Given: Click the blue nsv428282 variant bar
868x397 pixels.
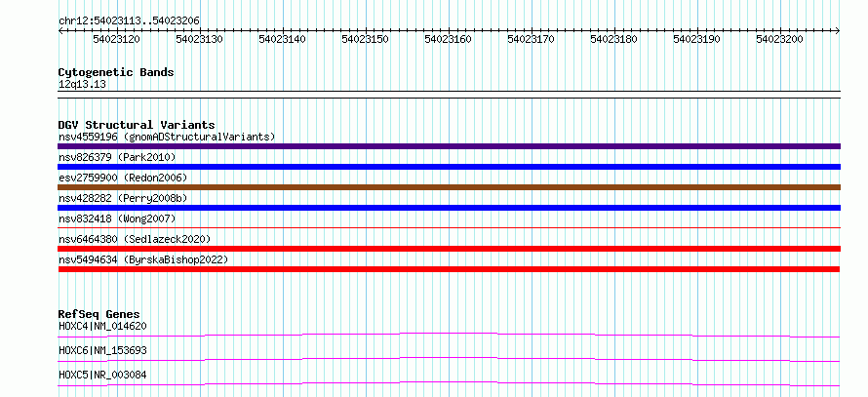Looking at the screenshot, I should [x=449, y=208].
